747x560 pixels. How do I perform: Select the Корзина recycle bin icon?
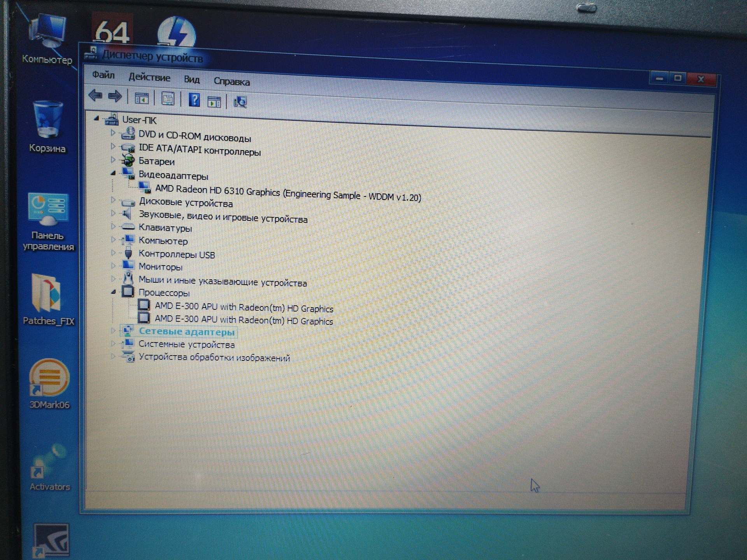pos(47,127)
